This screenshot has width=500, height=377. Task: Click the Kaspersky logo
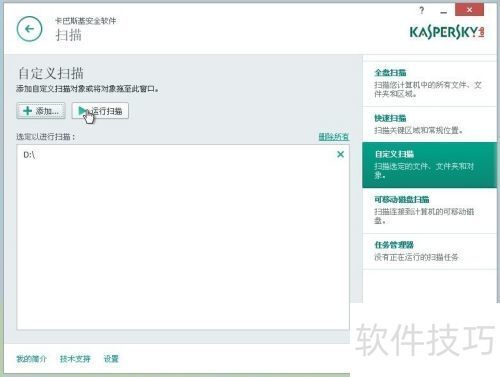click(x=447, y=32)
